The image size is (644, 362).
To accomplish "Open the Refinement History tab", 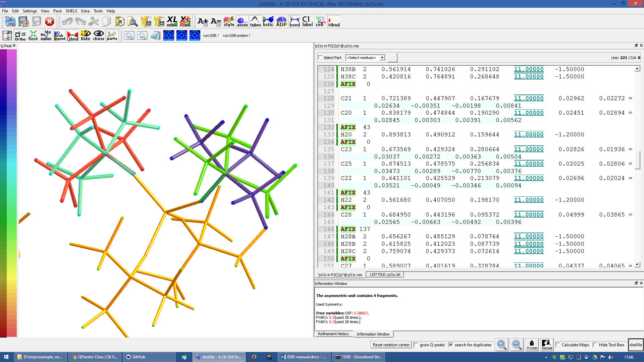I will coord(333,334).
